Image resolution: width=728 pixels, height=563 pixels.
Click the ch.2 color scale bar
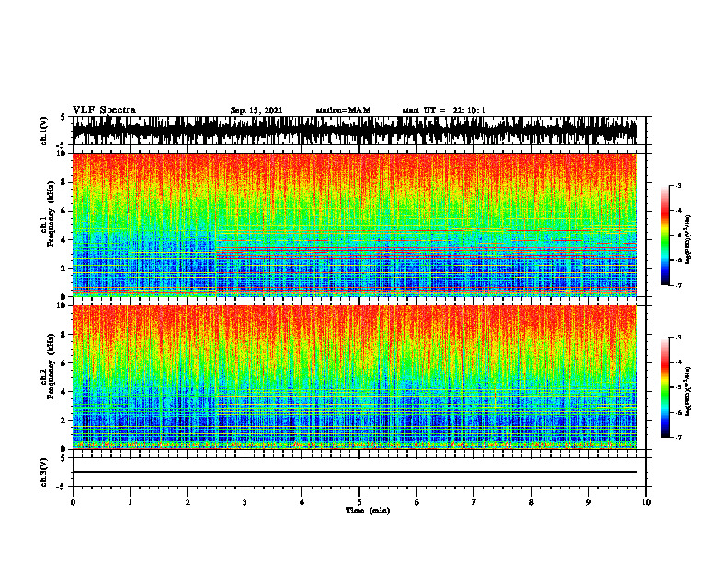[x=665, y=387]
